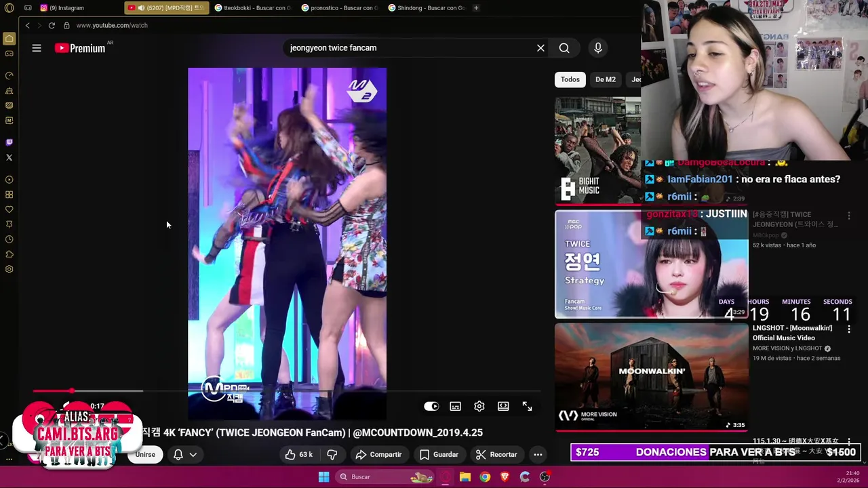868x488 pixels.
Task: Open a new browser tab with plus
Action: point(476,8)
